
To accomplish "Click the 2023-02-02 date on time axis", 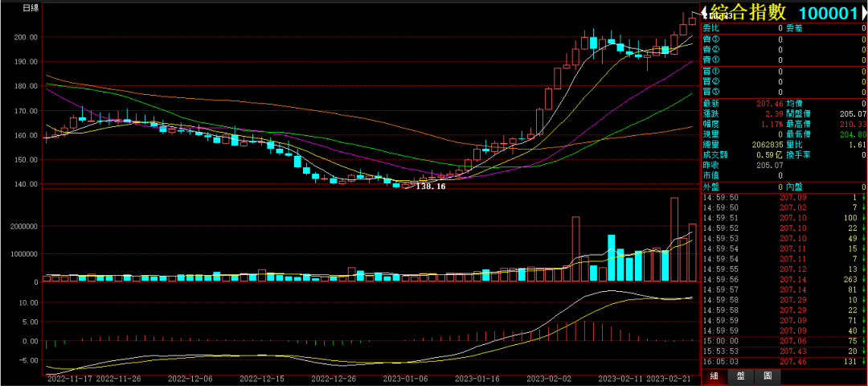I will coord(547,377).
